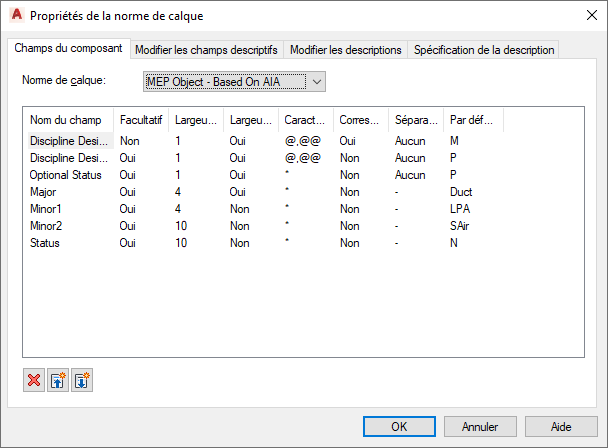Close the Propriétés de la norme dialog

point(592,15)
